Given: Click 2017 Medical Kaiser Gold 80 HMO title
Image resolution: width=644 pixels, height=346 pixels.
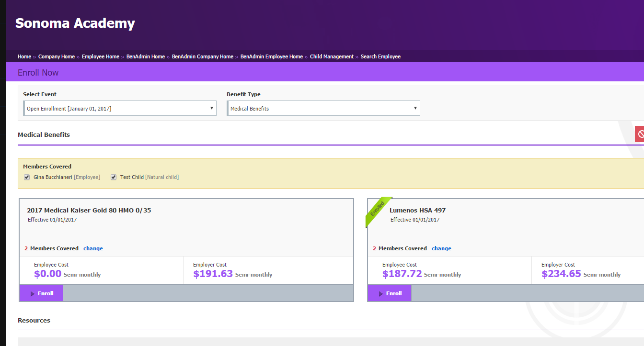Looking at the screenshot, I should 89,210.
